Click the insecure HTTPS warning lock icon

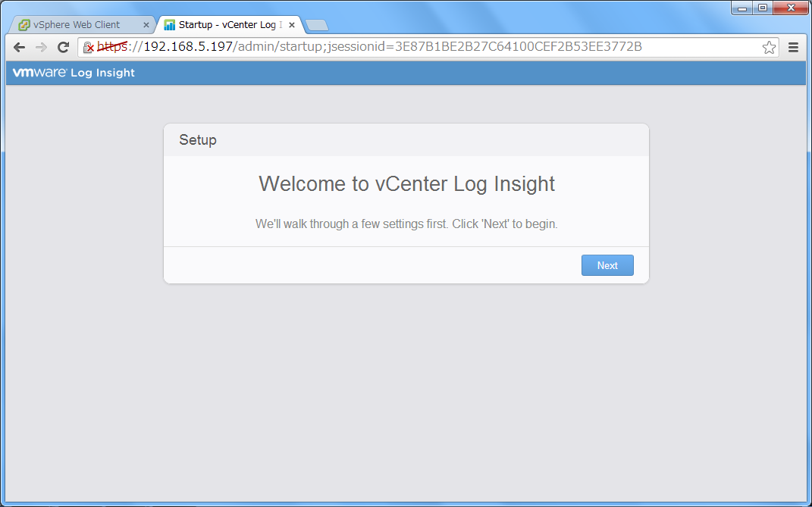89,48
